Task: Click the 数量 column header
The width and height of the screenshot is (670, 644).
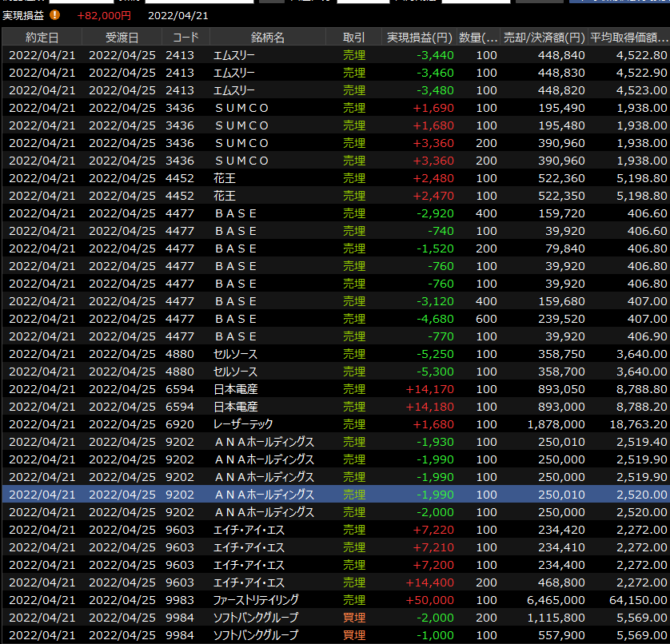Action: (479, 38)
